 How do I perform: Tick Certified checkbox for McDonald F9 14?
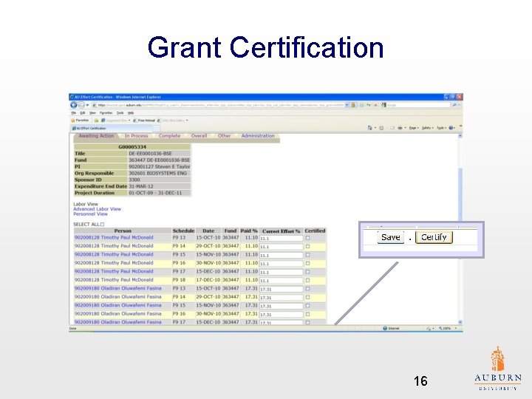[x=307, y=246]
